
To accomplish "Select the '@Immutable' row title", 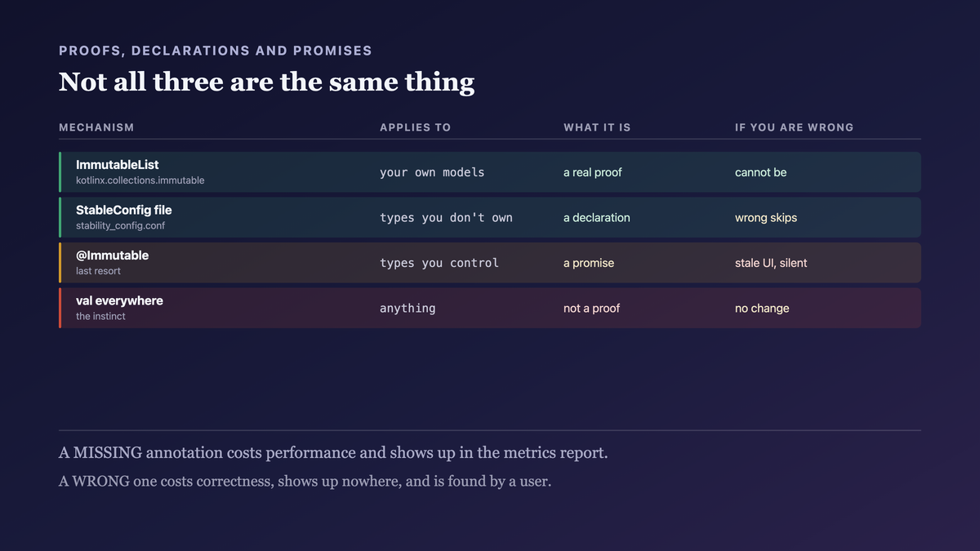I will [x=113, y=256].
